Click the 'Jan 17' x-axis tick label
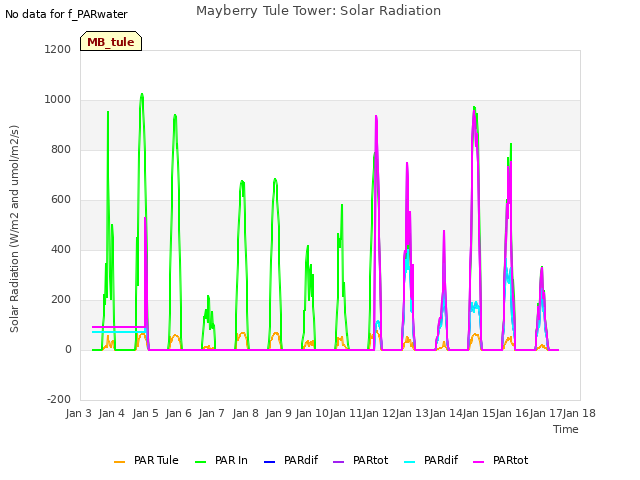Viewport: 640px width, 480px height. 546,413
